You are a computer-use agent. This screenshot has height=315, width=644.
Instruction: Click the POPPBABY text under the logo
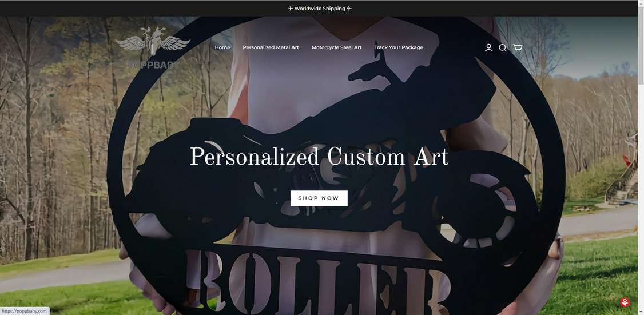pos(153,65)
